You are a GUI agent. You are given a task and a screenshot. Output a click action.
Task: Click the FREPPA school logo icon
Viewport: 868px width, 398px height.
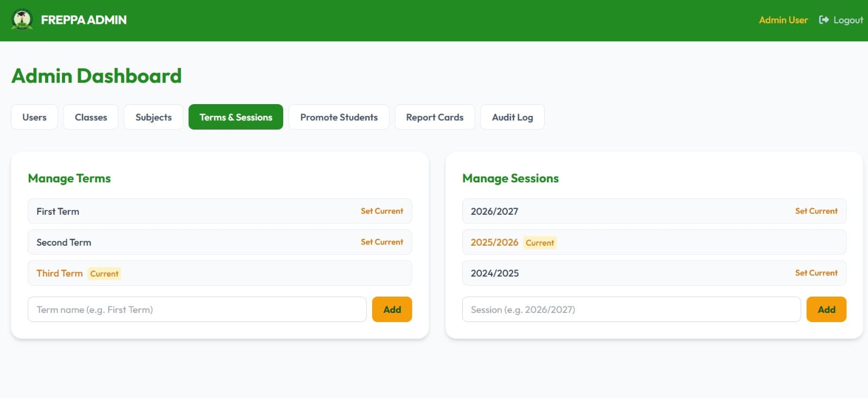tap(22, 20)
